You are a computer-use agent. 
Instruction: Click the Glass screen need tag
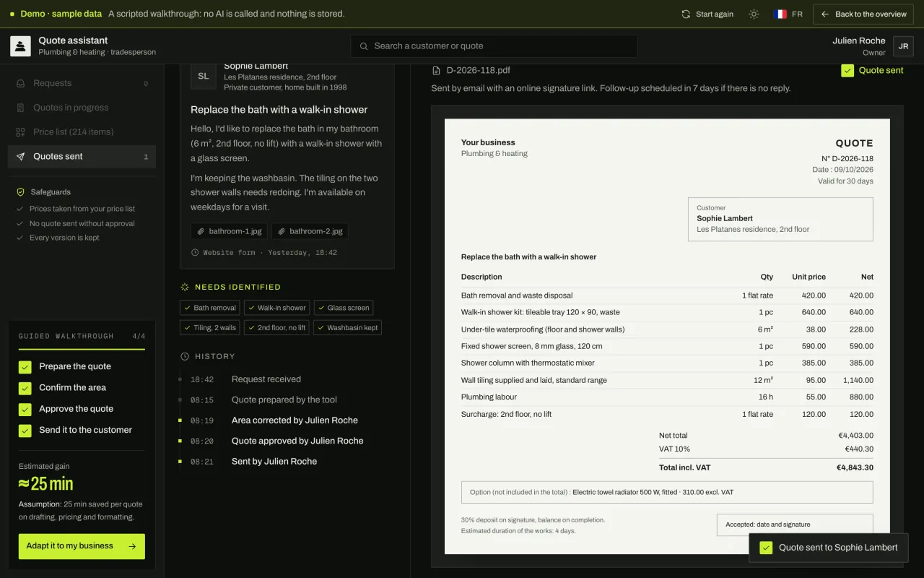pos(344,308)
